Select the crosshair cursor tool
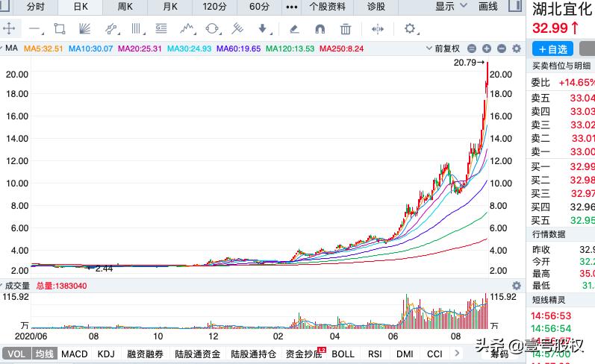The height and width of the screenshot is (364, 595). [10, 29]
